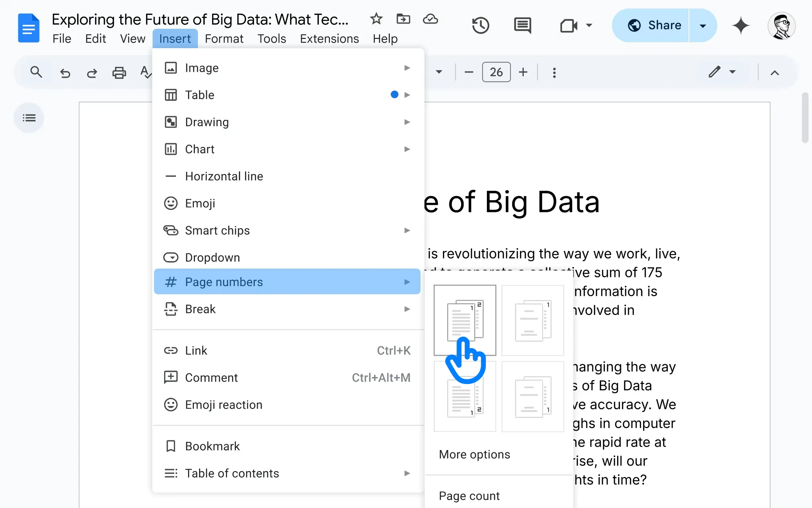Expand the Break submenu arrow
Image resolution: width=812 pixels, height=508 pixels.
(407, 309)
